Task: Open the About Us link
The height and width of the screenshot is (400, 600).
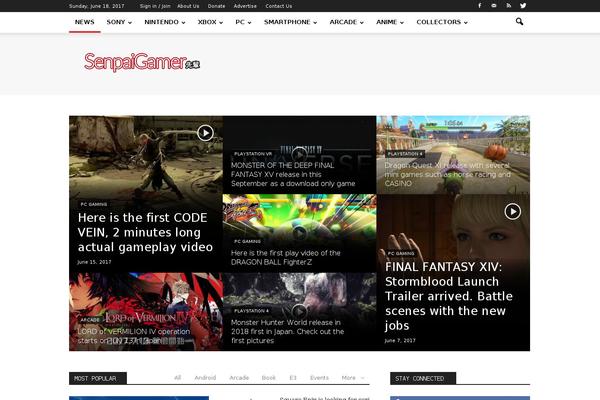Action: 188,6
